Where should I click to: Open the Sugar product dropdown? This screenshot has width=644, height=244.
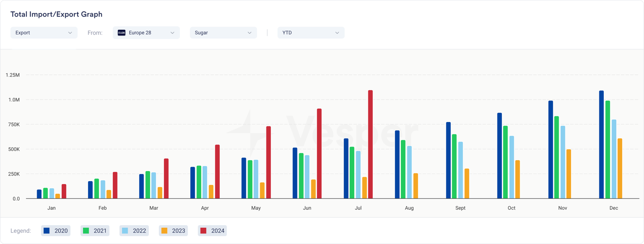[x=223, y=33]
